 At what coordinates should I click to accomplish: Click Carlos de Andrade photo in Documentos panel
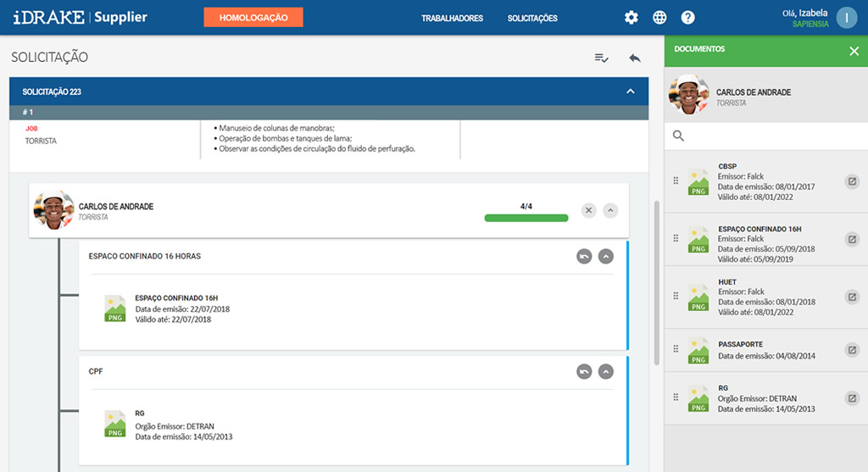click(x=688, y=95)
